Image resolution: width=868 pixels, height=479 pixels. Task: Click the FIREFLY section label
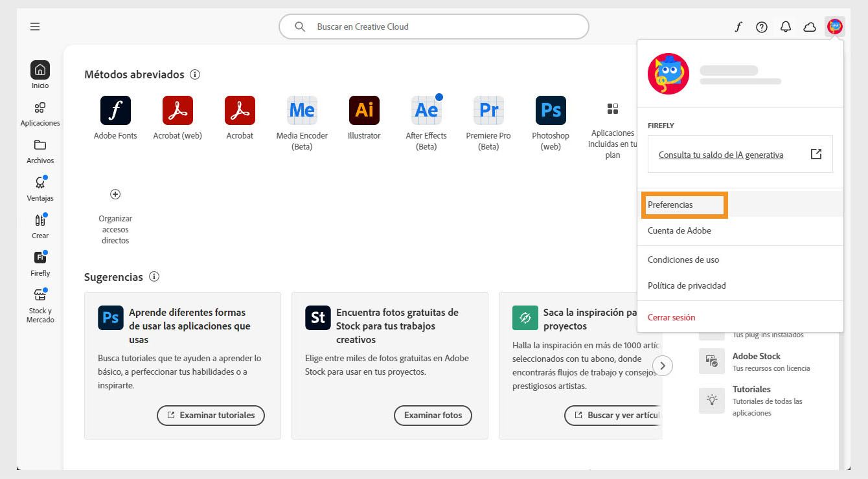click(x=661, y=126)
